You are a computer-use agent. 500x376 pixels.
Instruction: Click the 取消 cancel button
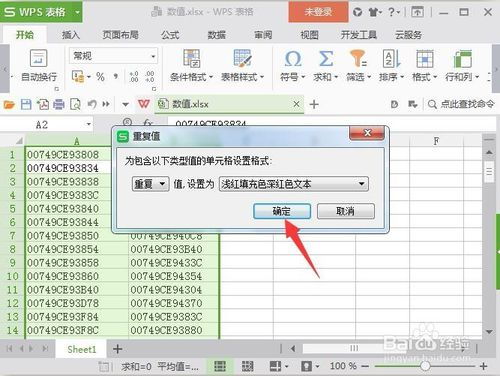point(346,211)
